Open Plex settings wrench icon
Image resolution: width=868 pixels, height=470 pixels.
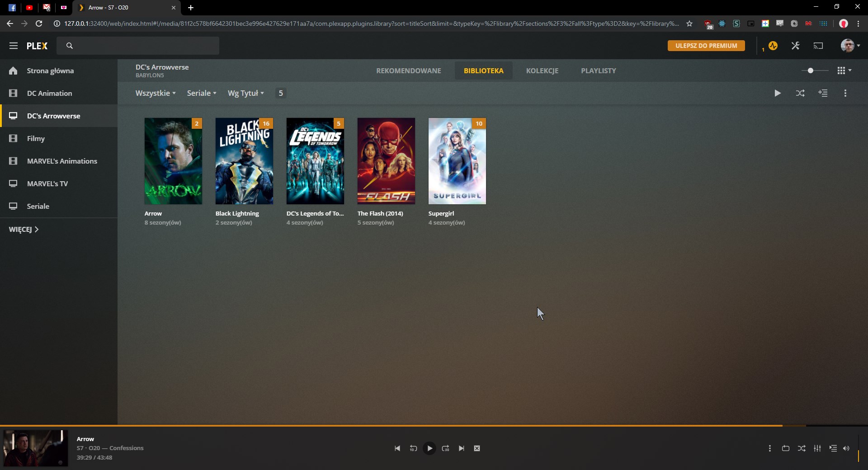pyautogui.click(x=796, y=46)
